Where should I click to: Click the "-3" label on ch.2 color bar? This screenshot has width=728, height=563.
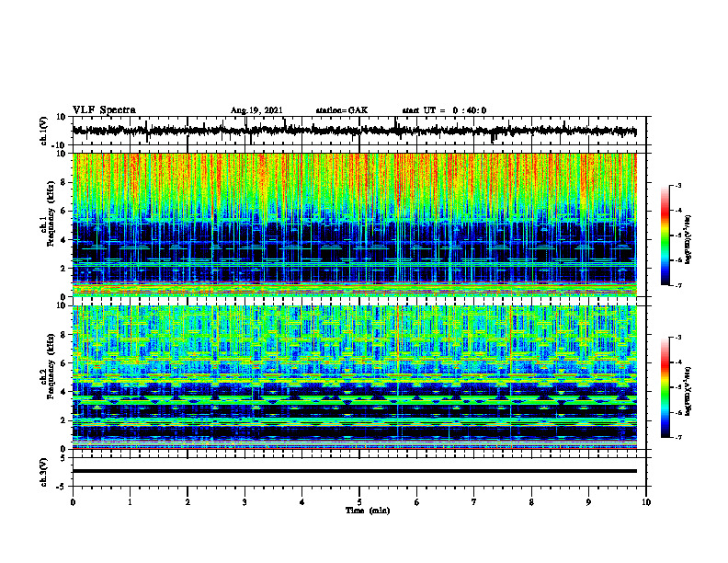(677, 338)
